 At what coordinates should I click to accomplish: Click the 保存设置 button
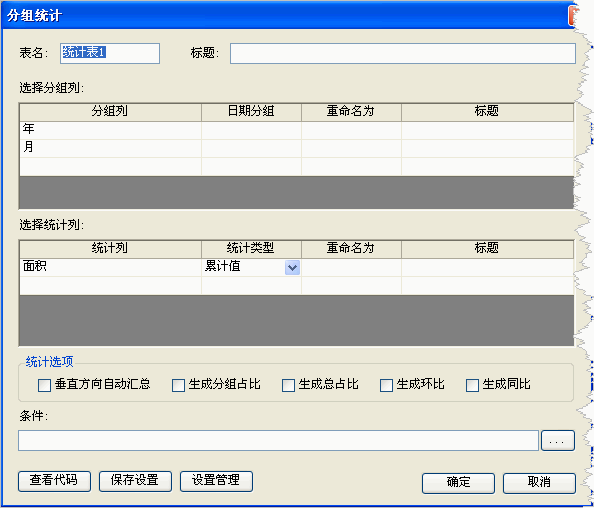pos(135,481)
